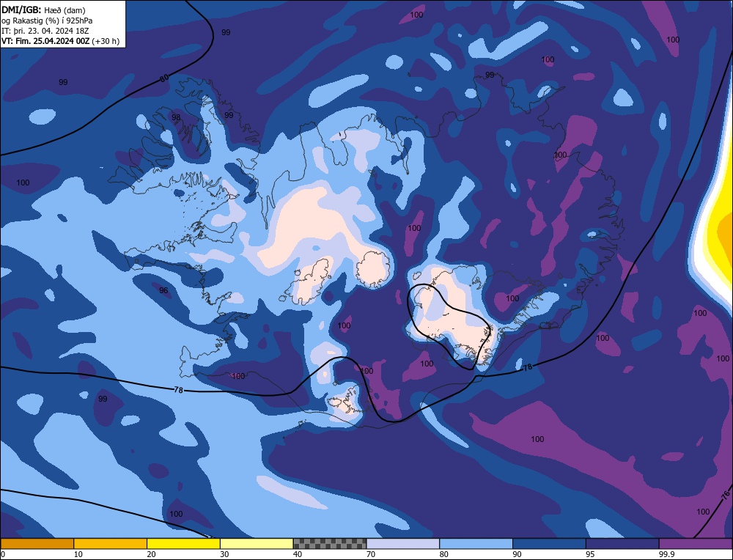Image resolution: width=733 pixels, height=560 pixels.
Task: Click the '96' humidity value on the map
Action: (x=163, y=290)
